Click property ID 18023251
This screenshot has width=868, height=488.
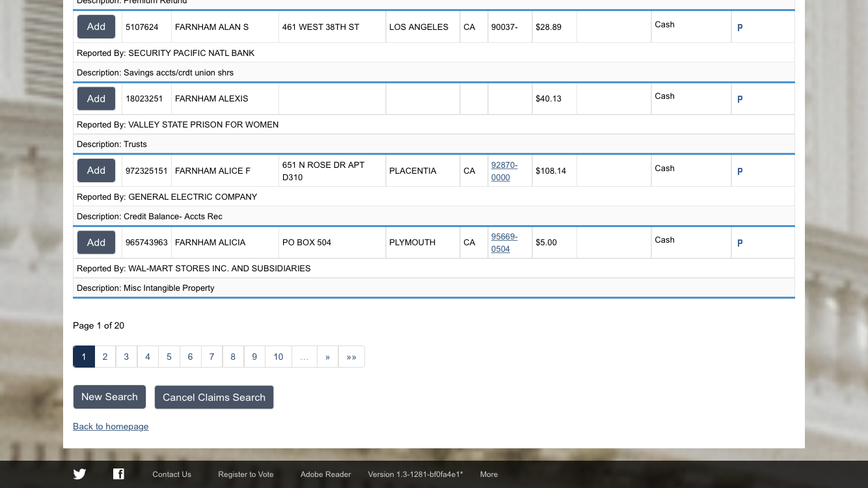(144, 98)
